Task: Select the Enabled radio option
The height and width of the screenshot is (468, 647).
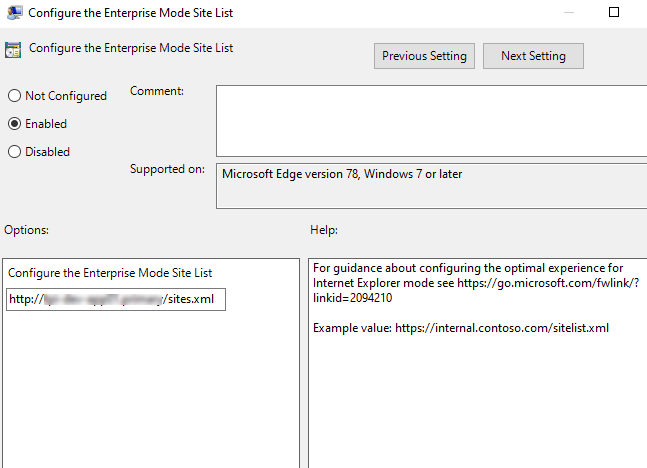Action: tap(37, 124)
